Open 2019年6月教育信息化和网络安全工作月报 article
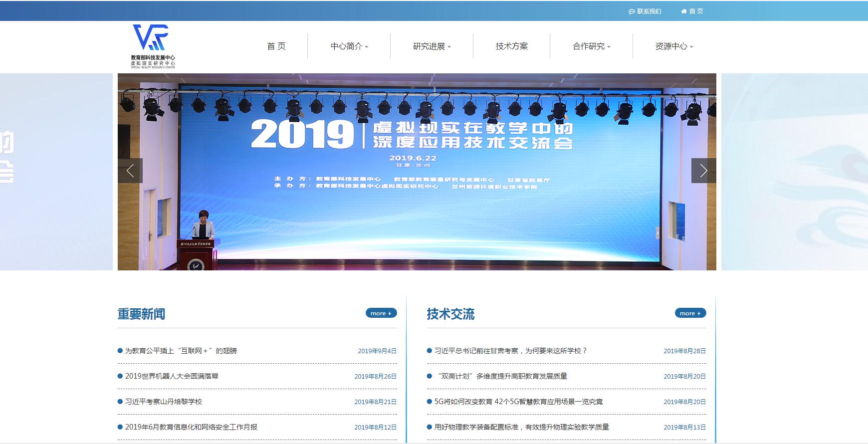 191,427
